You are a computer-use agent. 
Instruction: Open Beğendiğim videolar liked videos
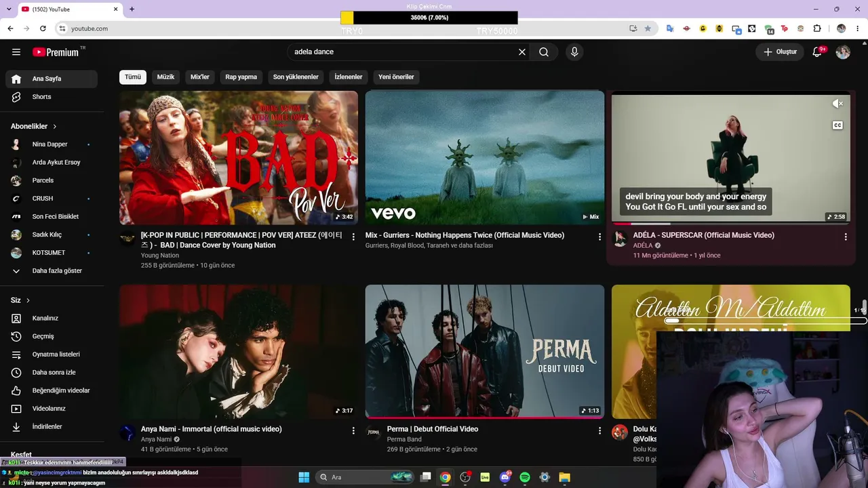[x=52, y=390]
